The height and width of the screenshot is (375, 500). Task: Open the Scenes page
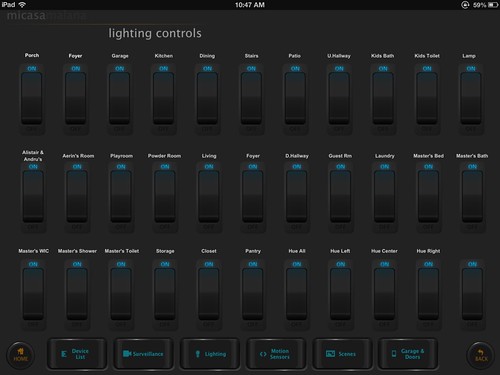tap(342, 354)
